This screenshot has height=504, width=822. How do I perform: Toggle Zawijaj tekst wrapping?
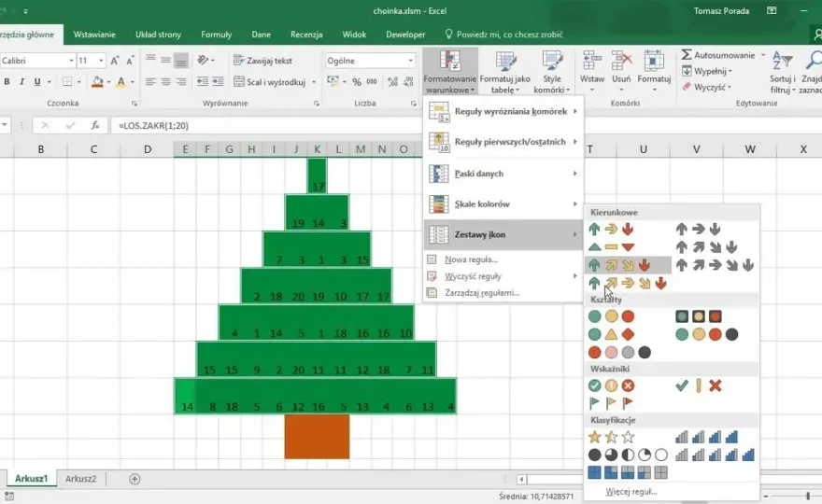tap(262, 61)
